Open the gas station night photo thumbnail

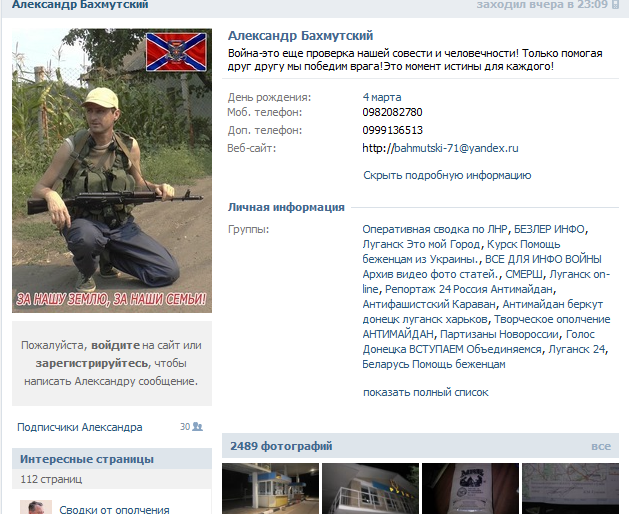270,488
